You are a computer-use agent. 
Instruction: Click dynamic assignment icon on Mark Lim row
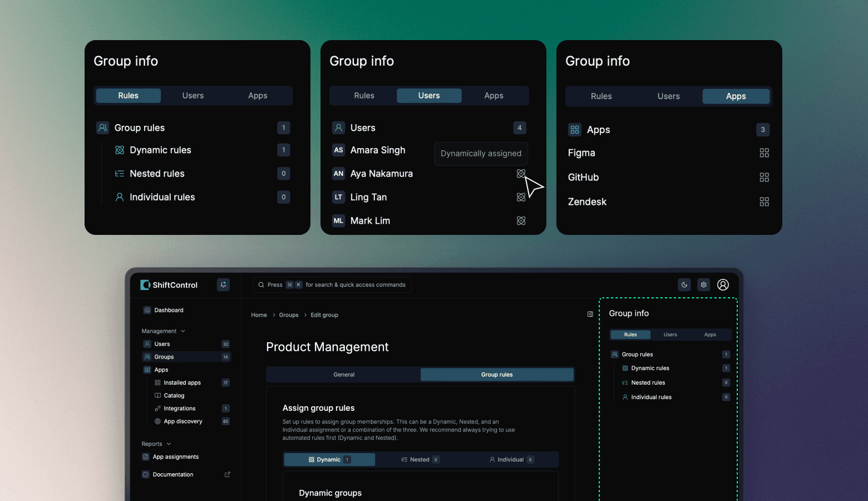(521, 221)
